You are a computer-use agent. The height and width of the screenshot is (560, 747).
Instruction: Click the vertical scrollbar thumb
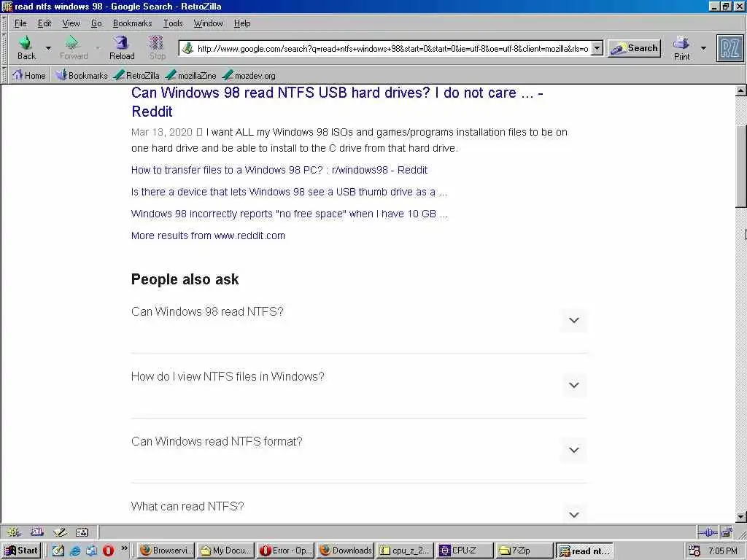(x=741, y=167)
